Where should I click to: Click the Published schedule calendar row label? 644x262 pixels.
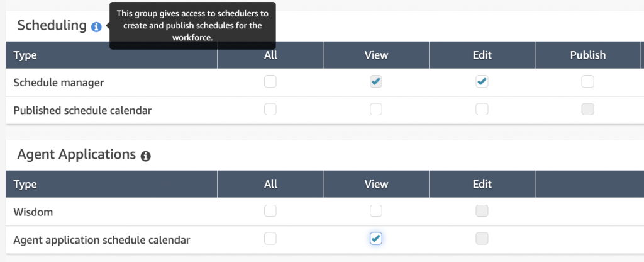coord(82,110)
